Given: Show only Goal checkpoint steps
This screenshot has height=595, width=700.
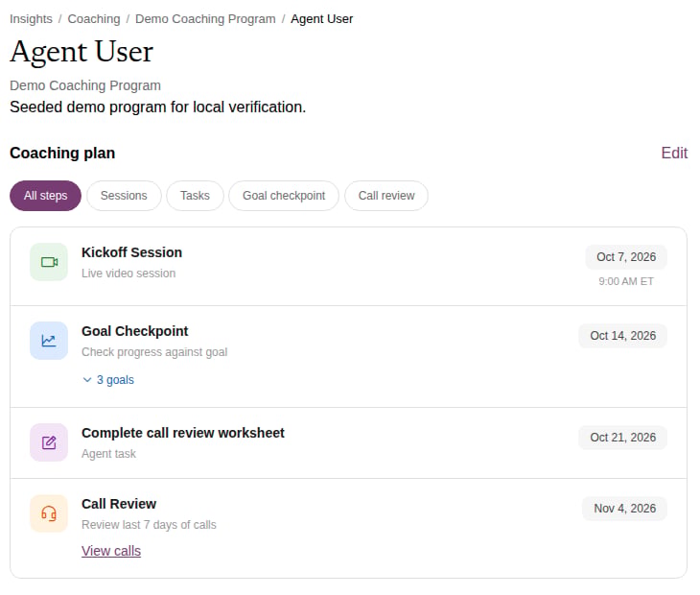Looking at the screenshot, I should point(284,196).
